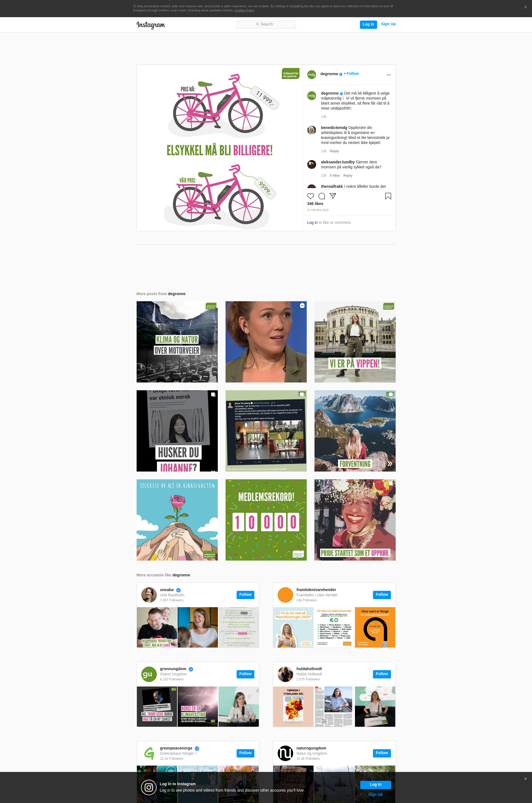
Task: Click the heart like icon on post
Action: (x=310, y=196)
